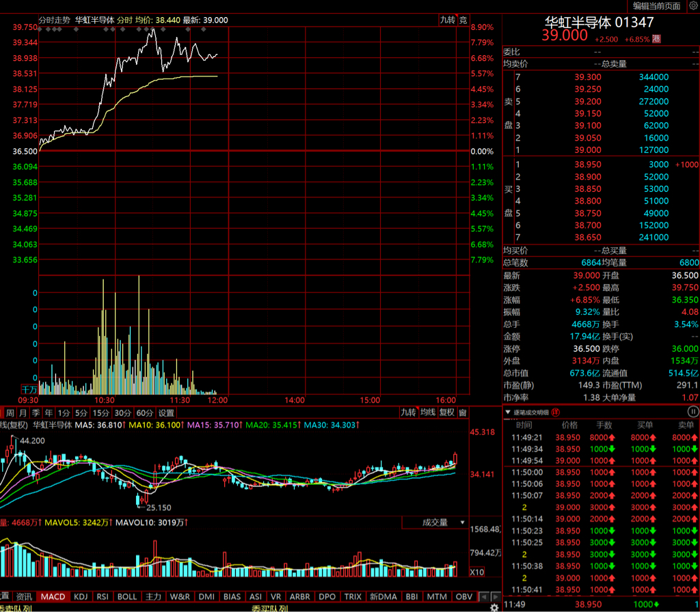This screenshot has width=700, height=612.
Task: Toggle 复权 price adjustment on K-line
Action: click(x=447, y=413)
